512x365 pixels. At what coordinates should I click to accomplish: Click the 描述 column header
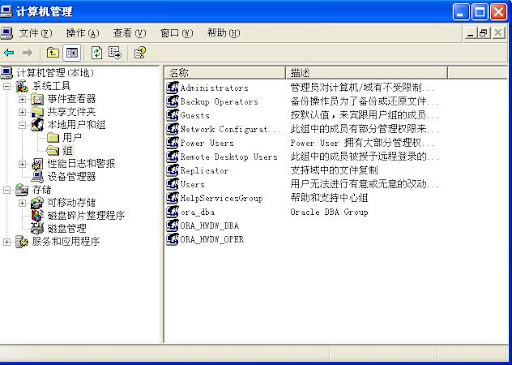point(366,72)
